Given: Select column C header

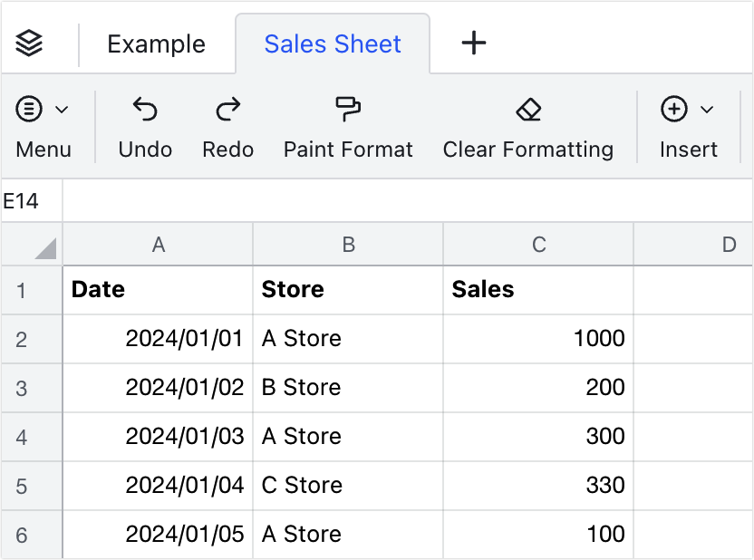Looking at the screenshot, I should click(538, 244).
